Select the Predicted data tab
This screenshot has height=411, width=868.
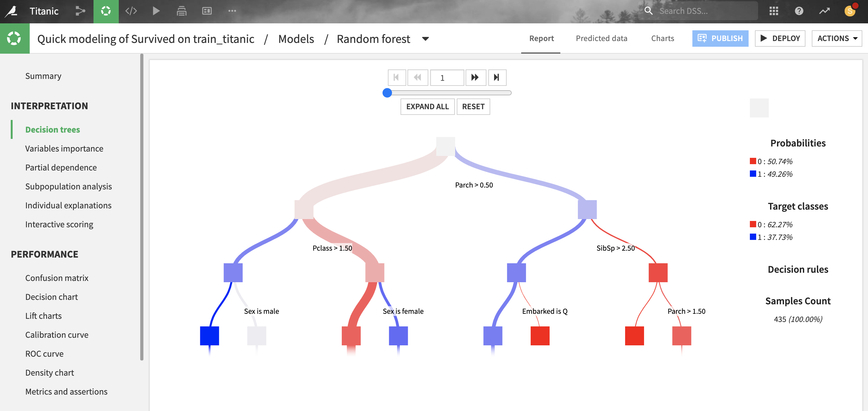[x=602, y=38]
